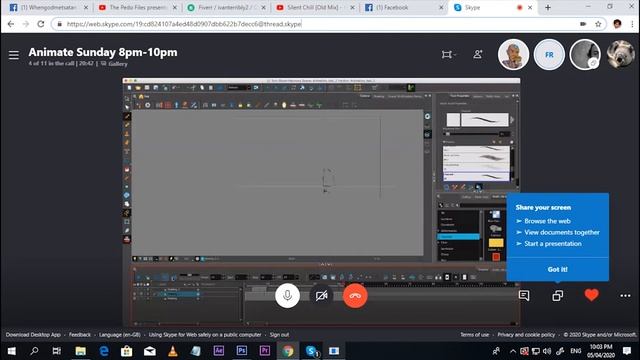
Task: Open the Feedback link
Action: point(80,335)
